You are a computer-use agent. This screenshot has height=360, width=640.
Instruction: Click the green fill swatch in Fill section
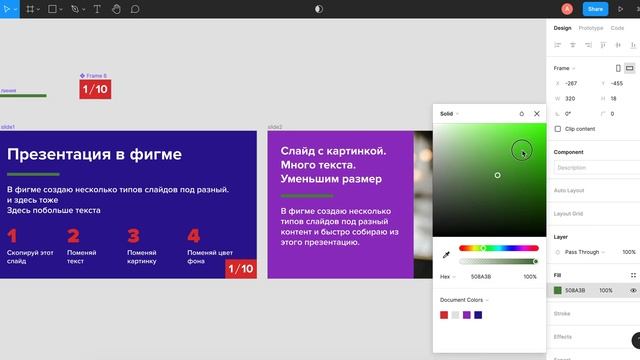pyautogui.click(x=558, y=290)
